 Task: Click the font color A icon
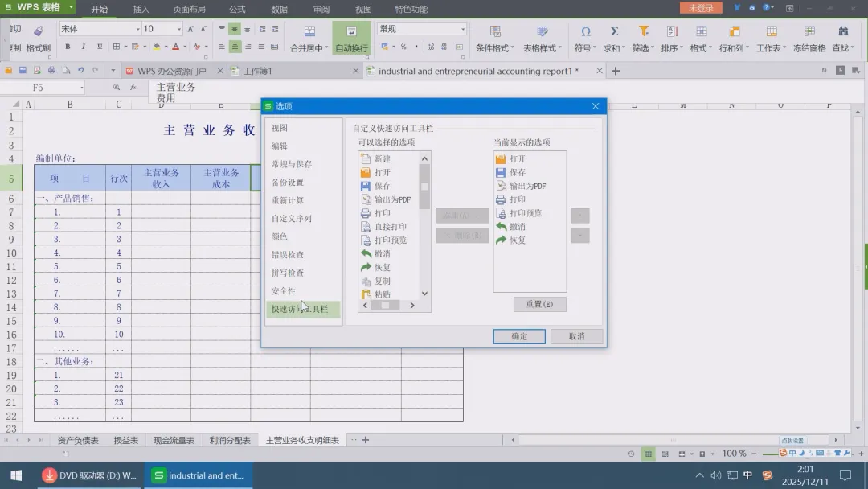click(175, 47)
